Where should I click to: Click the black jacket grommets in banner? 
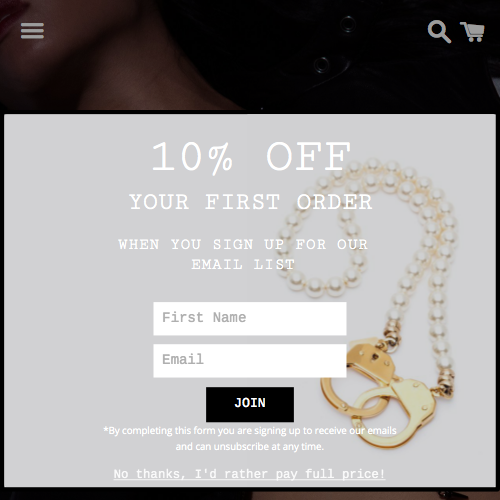coord(335,43)
